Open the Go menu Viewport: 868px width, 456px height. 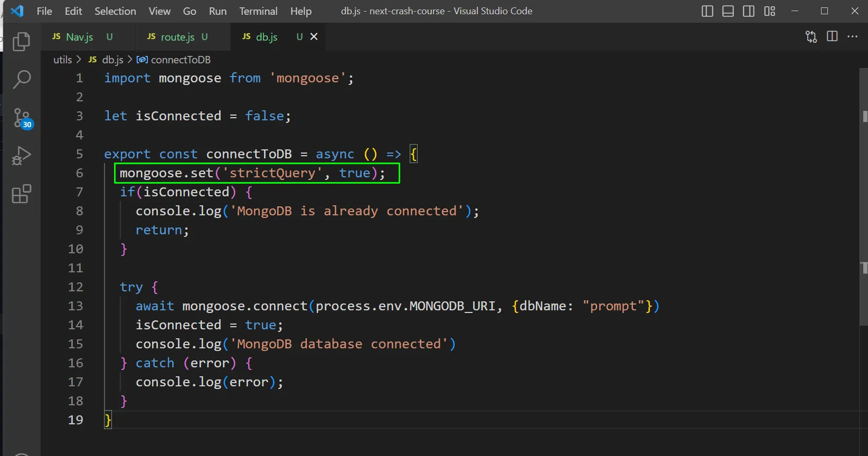(190, 11)
